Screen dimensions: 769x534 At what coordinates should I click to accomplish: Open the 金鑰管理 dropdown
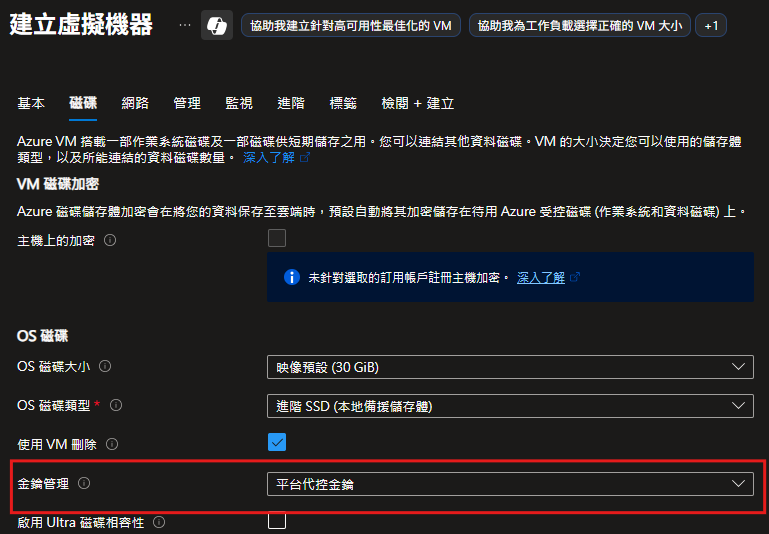coord(510,484)
